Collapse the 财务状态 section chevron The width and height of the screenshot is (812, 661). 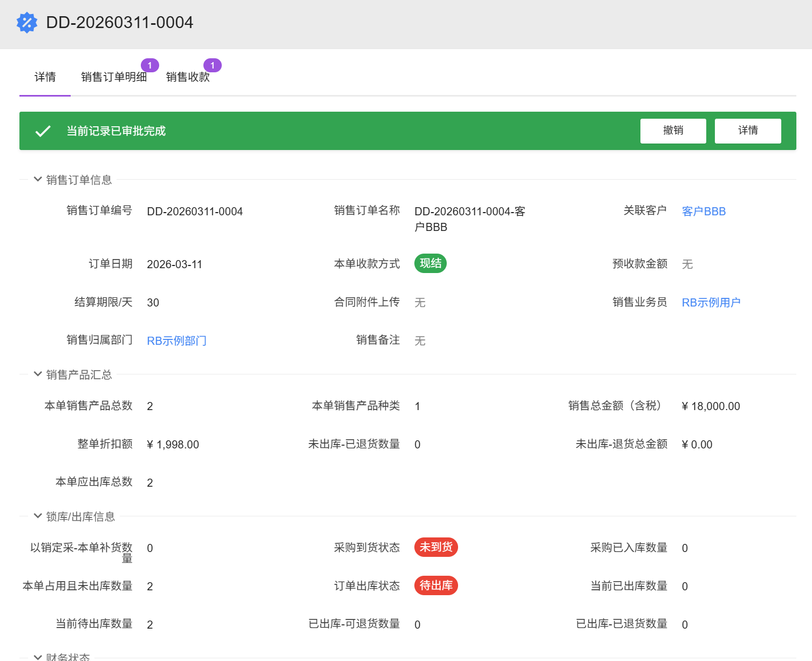click(38, 657)
